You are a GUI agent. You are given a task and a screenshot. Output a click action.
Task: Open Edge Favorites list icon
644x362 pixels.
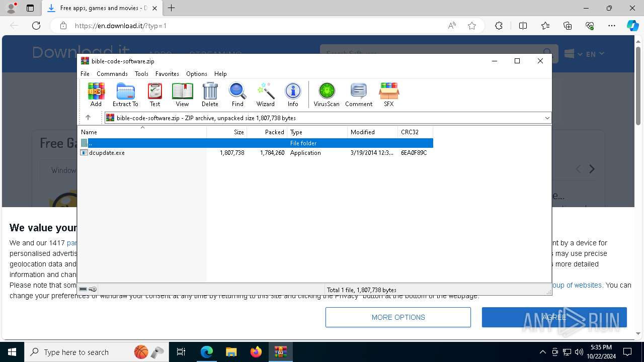(545, 26)
